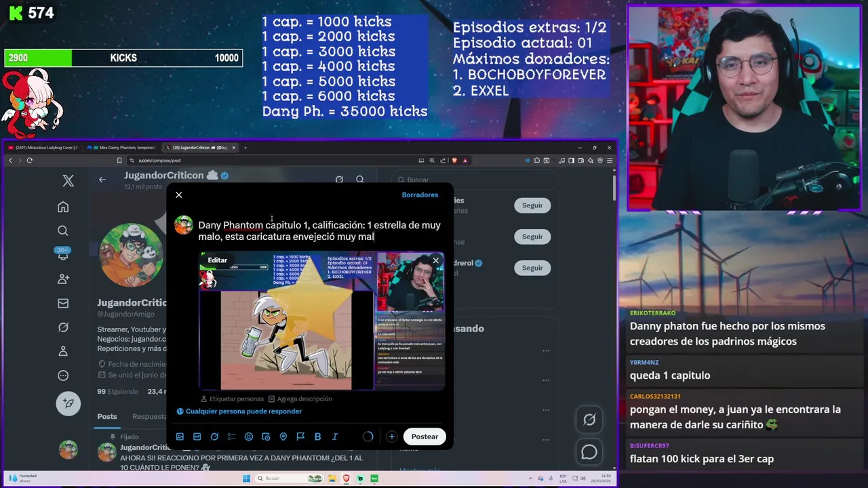Go back with the profile header arrow

[x=102, y=180]
